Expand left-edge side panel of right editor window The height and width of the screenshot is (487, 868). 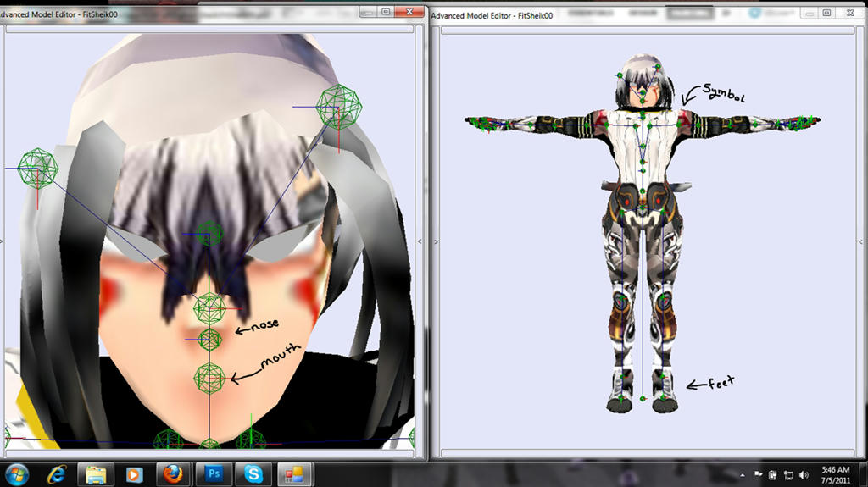click(x=436, y=241)
